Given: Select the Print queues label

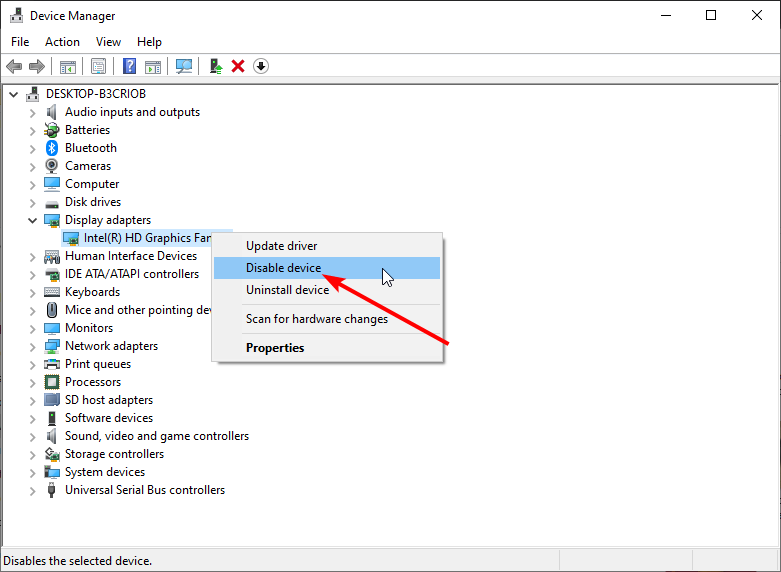Looking at the screenshot, I should click(98, 364).
